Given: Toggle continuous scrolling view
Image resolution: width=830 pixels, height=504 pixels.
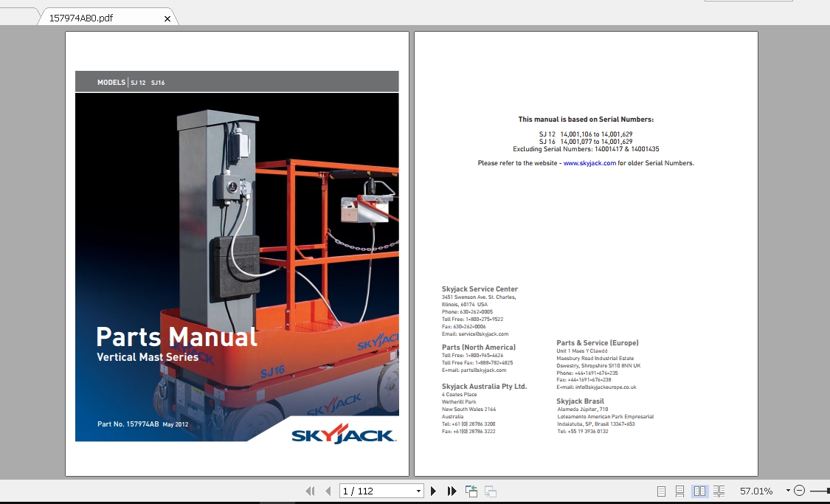Looking at the screenshot, I should click(679, 490).
